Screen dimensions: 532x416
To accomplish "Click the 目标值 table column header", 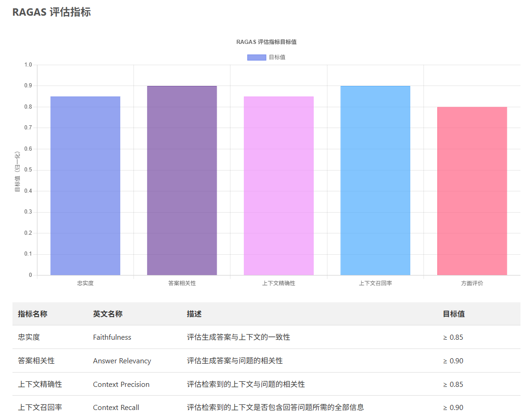I will point(453,314).
